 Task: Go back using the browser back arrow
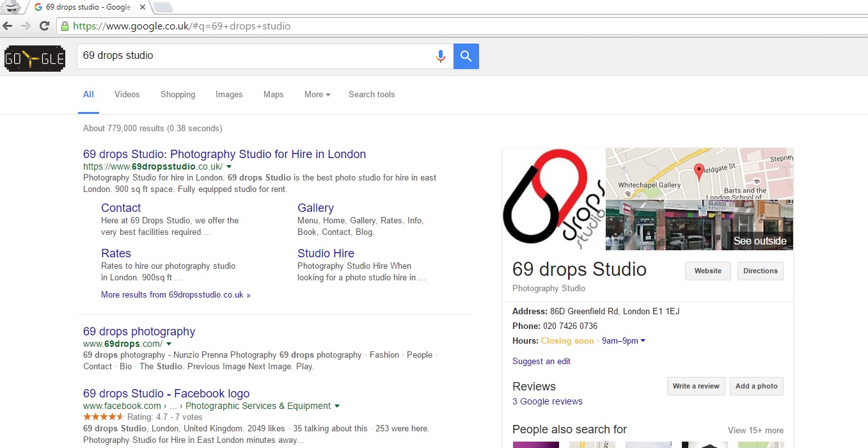(8, 26)
